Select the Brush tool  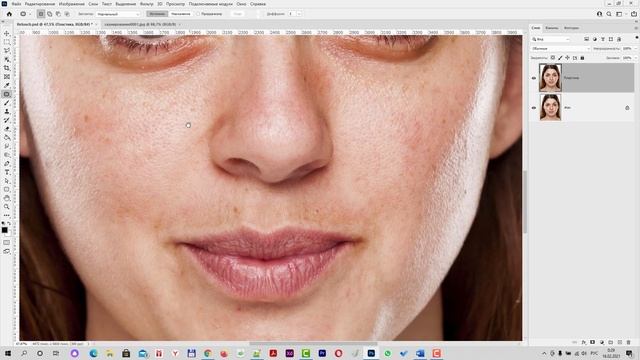click(x=7, y=103)
